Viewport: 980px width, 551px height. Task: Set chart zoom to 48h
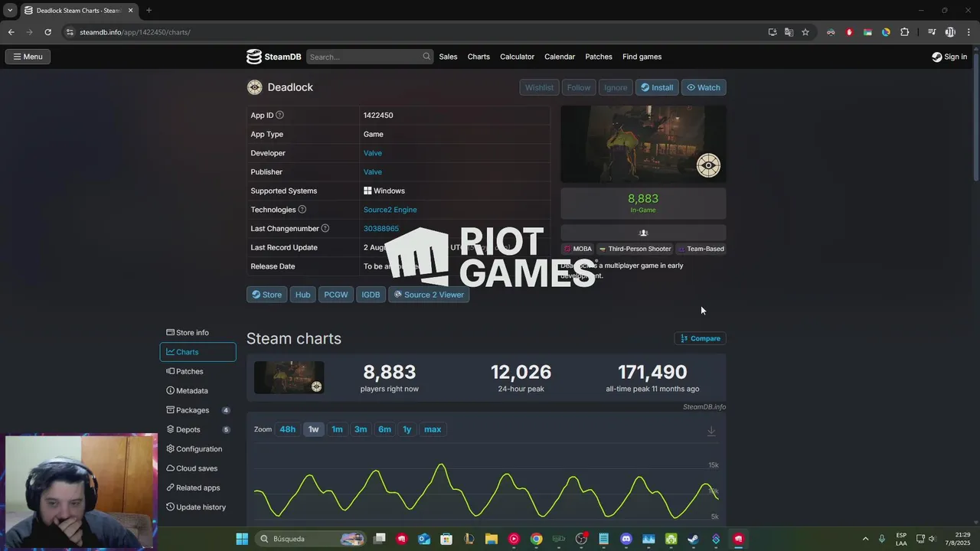(287, 429)
